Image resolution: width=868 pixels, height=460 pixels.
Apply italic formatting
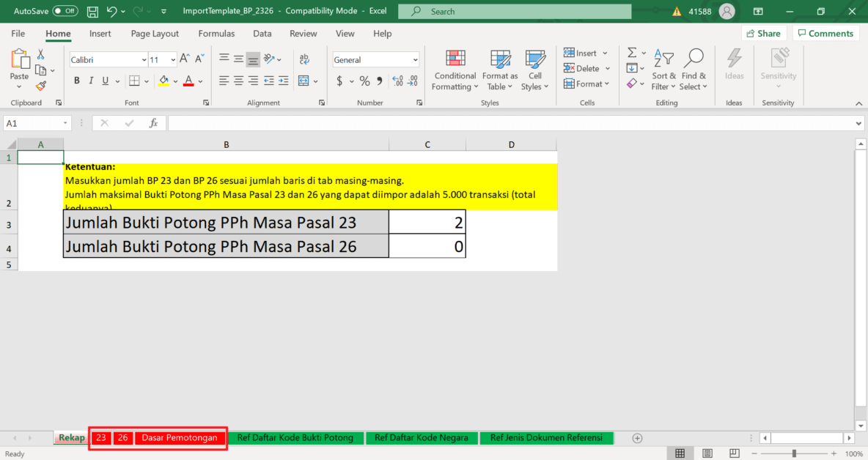(x=90, y=81)
